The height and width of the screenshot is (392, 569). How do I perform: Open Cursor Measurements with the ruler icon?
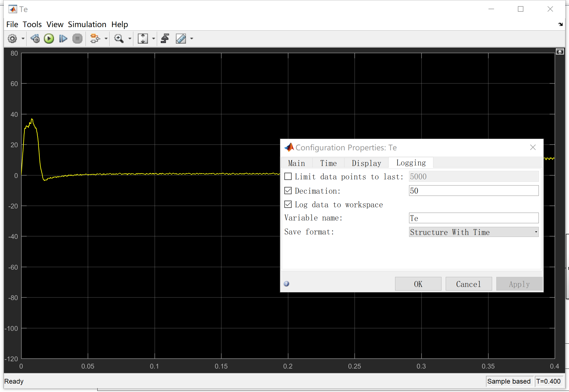click(x=181, y=39)
